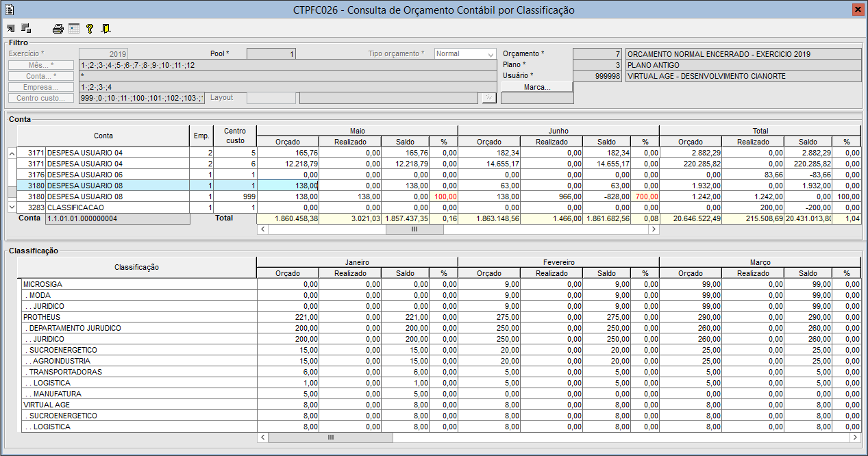Open the calendar grid toolbar icon
The height and width of the screenshot is (456, 868).
pos(74,29)
